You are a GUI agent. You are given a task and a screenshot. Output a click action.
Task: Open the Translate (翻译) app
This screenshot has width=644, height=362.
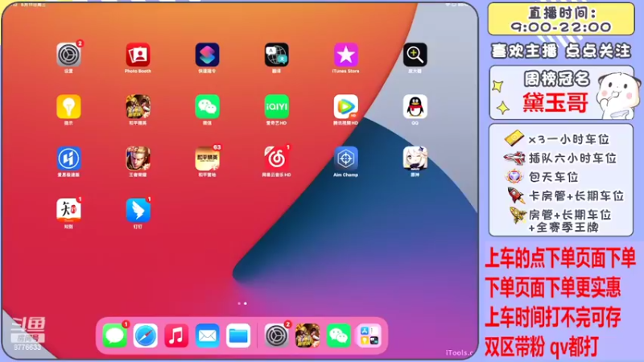[x=276, y=55]
